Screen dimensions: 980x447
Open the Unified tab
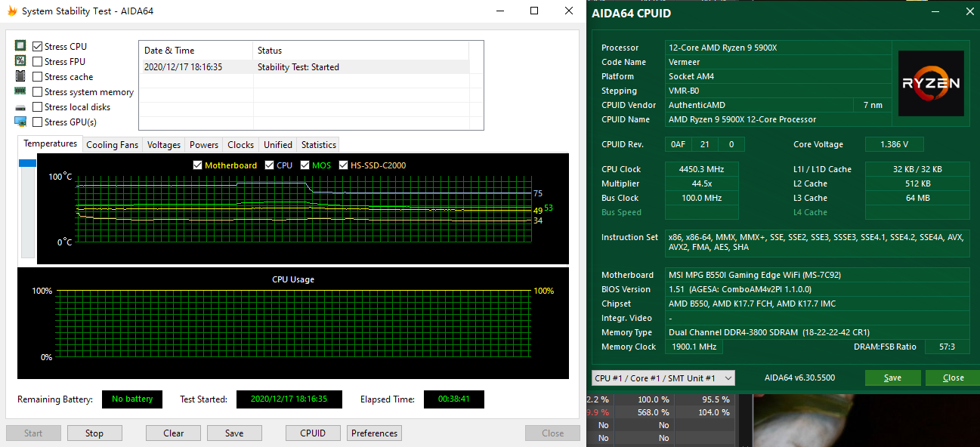(278, 144)
